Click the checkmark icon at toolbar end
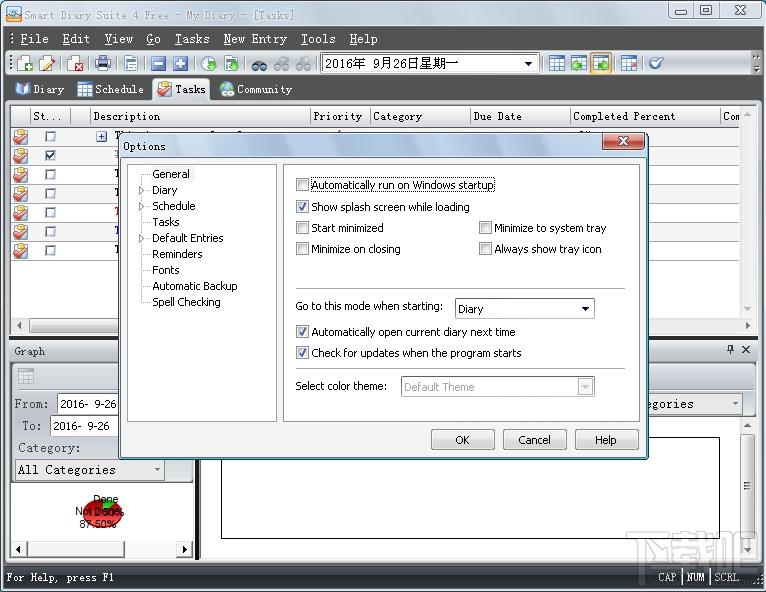766x592 pixels. pos(656,63)
